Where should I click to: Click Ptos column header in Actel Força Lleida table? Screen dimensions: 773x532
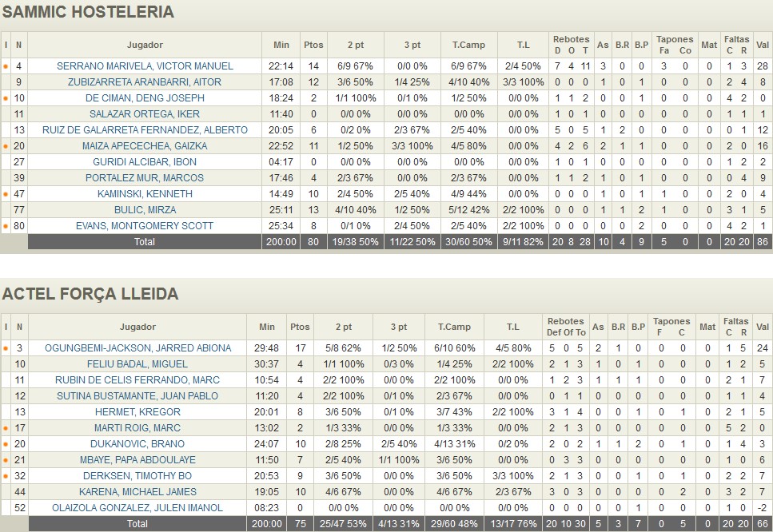click(300, 327)
